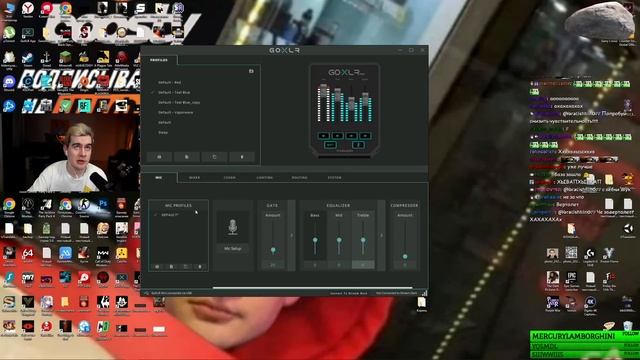Click the Treble equalizer slider handle
This screenshot has height=360, width=640.
point(363,240)
